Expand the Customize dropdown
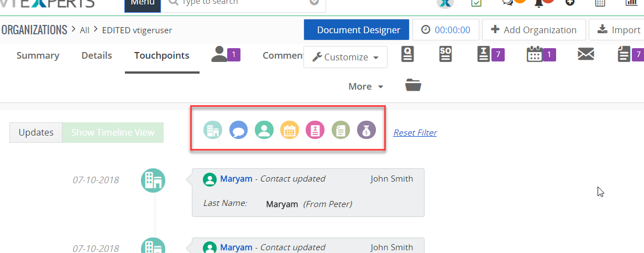644x253 pixels. tap(345, 57)
